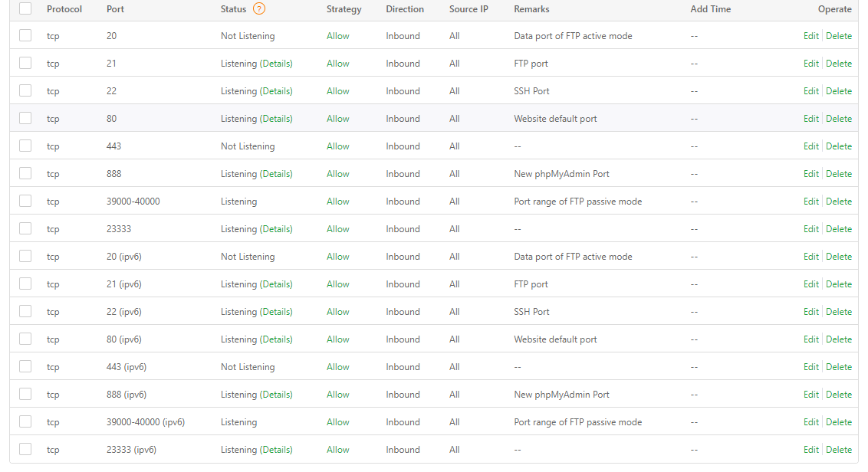Edit the 39000-40000 (ipv6) passive range rule

click(810, 422)
